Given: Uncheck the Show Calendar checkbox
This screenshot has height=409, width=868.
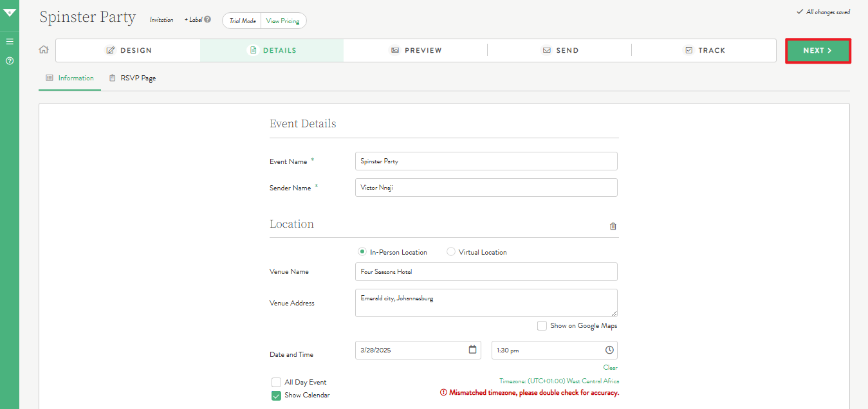Looking at the screenshot, I should (x=276, y=395).
